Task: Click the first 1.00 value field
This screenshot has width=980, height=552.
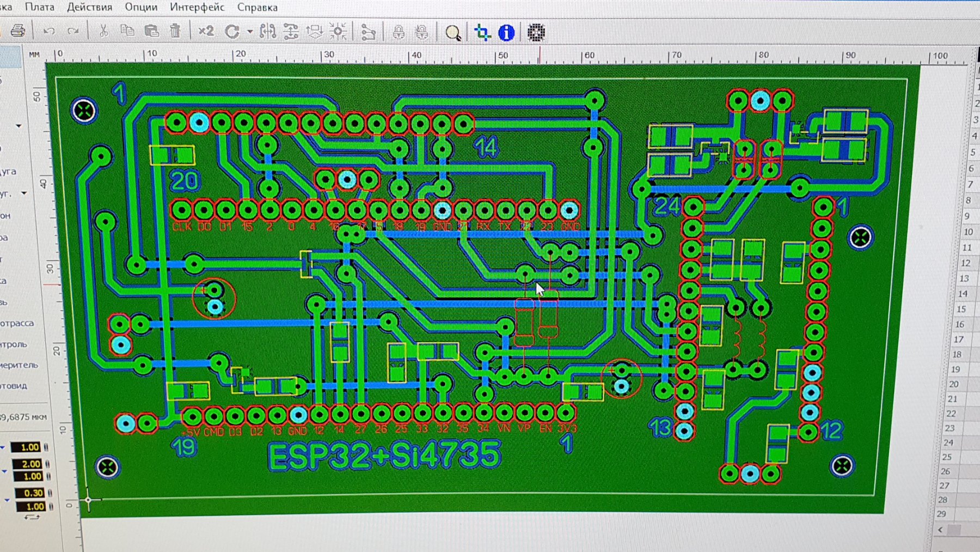Action: [26, 447]
